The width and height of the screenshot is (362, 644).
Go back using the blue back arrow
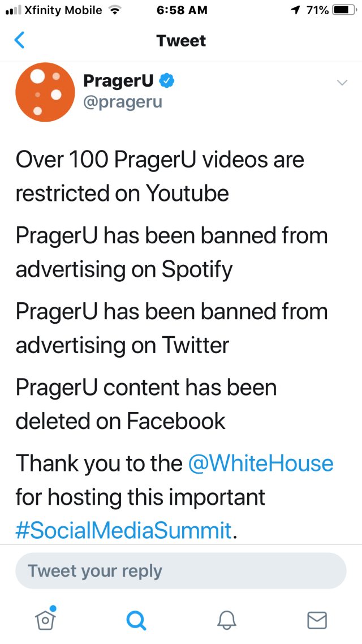tap(20, 41)
